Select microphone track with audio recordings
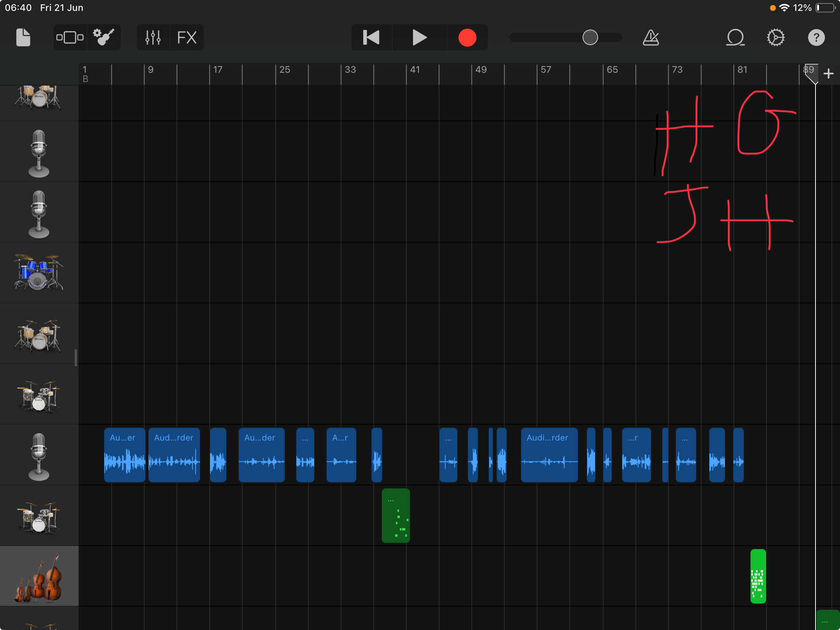 click(x=39, y=455)
